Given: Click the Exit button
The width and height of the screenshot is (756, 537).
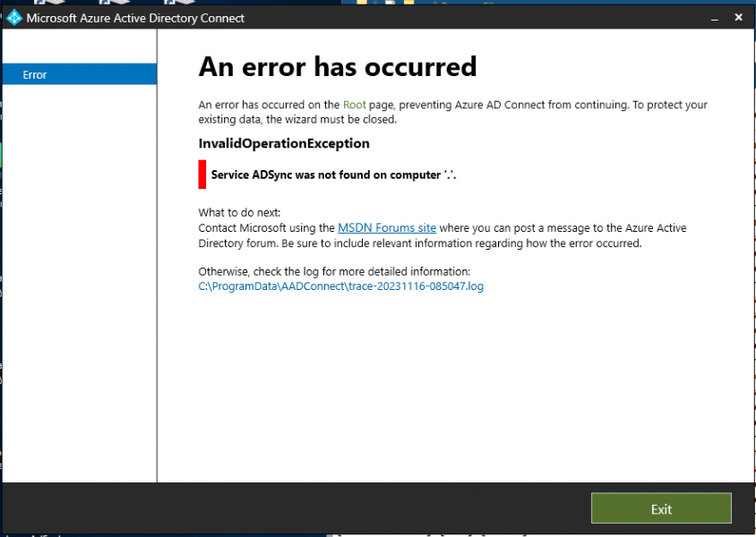Looking at the screenshot, I should coord(661,508).
